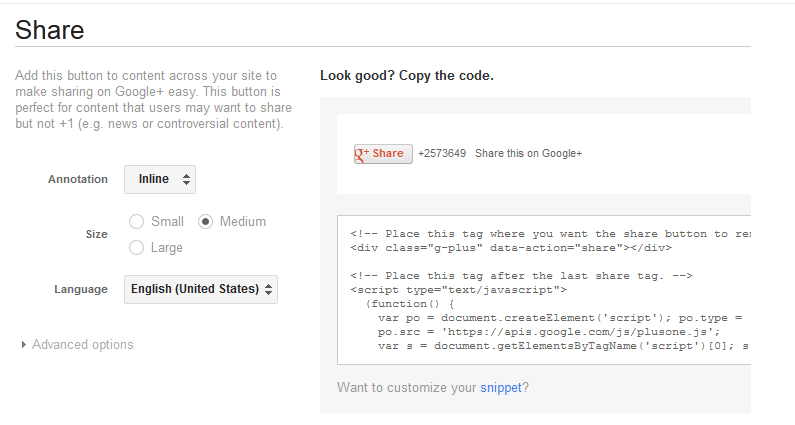
Task: Select the Small size radio button
Action: [x=136, y=222]
